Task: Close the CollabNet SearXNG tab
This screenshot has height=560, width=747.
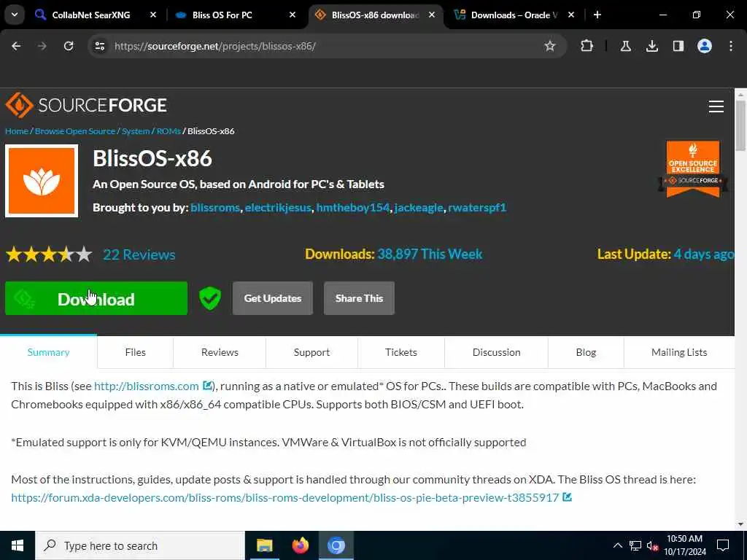Action: tap(153, 15)
